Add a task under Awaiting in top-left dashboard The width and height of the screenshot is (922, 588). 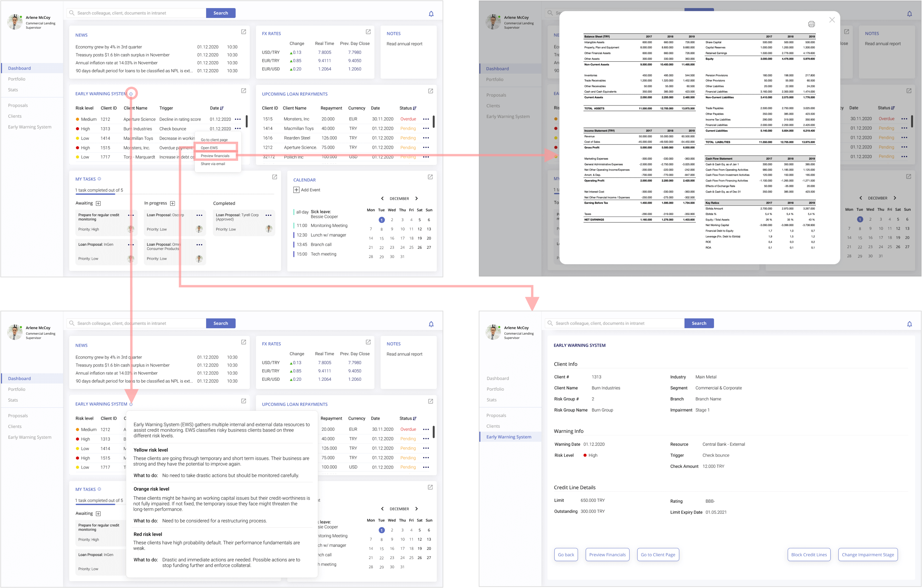99,203
